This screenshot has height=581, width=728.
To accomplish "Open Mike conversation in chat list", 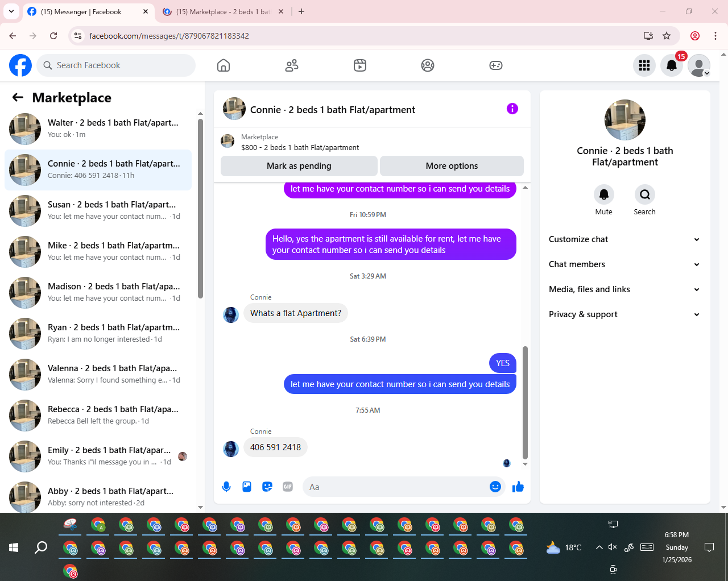I will (x=98, y=252).
